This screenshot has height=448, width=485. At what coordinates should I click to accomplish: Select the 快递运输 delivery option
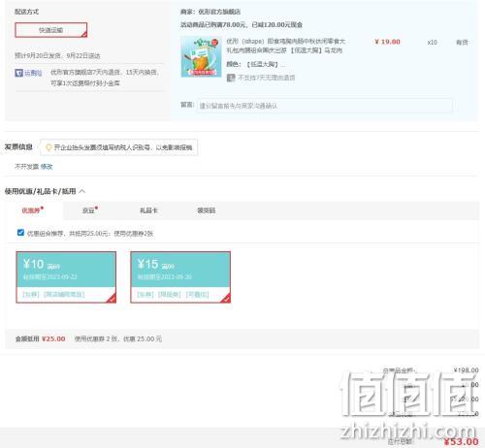click(x=51, y=30)
